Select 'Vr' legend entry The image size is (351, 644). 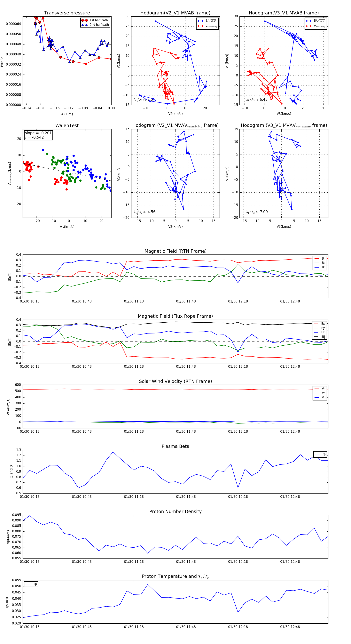[x=320, y=389]
